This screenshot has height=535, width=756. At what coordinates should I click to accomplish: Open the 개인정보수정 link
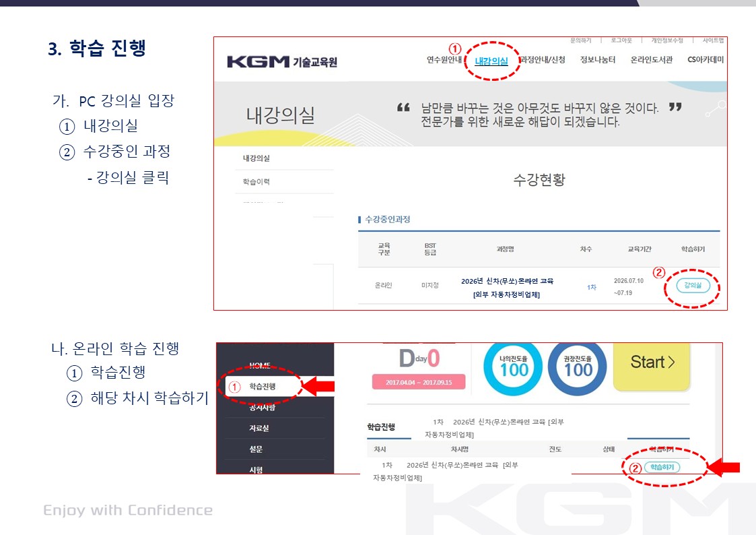click(667, 40)
